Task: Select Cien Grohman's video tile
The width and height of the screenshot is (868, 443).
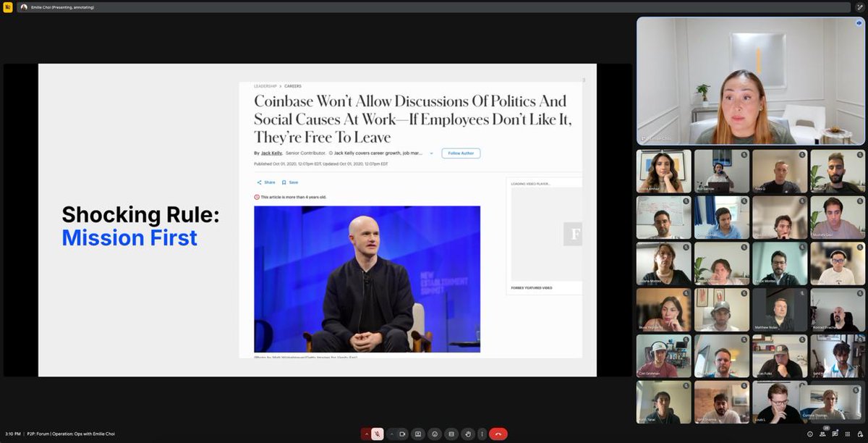Action: click(x=663, y=356)
